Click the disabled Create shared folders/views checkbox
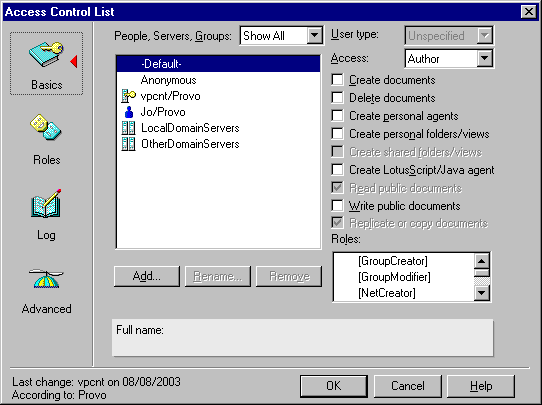542x405 pixels. click(x=337, y=152)
